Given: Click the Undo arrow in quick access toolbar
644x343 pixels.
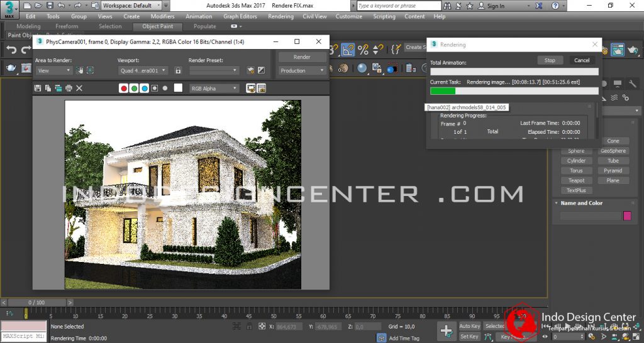Looking at the screenshot, I should point(61,6).
